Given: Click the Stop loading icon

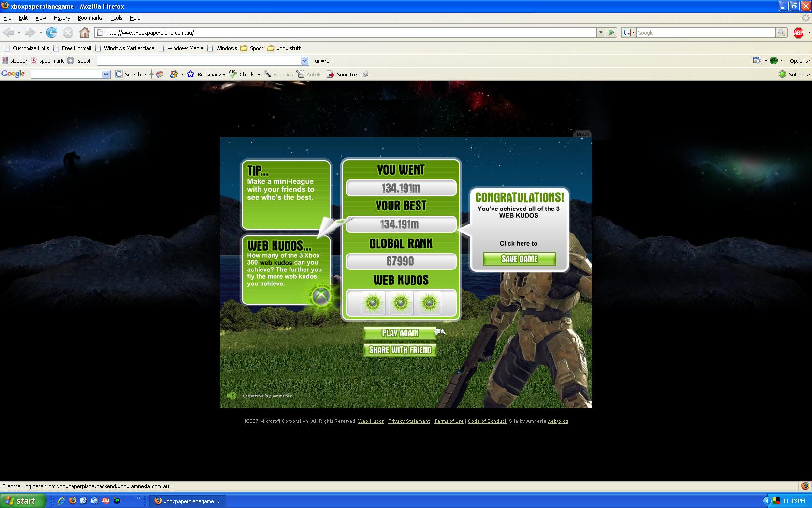Looking at the screenshot, I should (x=68, y=32).
